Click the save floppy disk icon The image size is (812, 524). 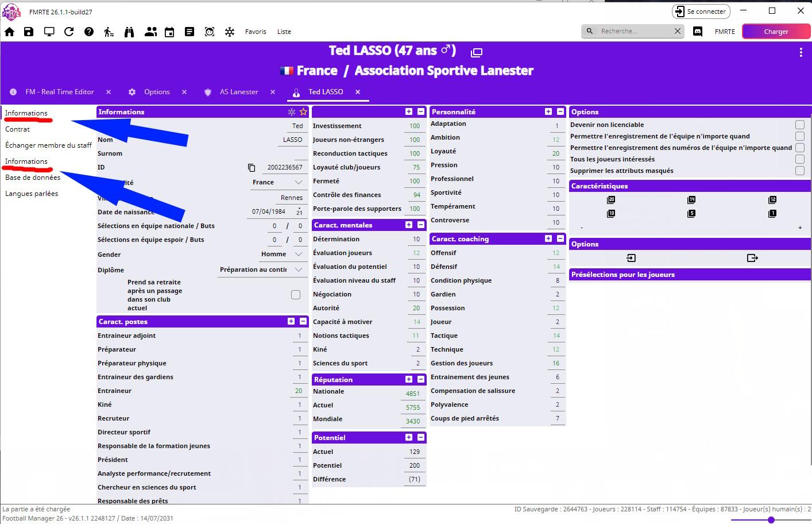pyautogui.click(x=29, y=32)
